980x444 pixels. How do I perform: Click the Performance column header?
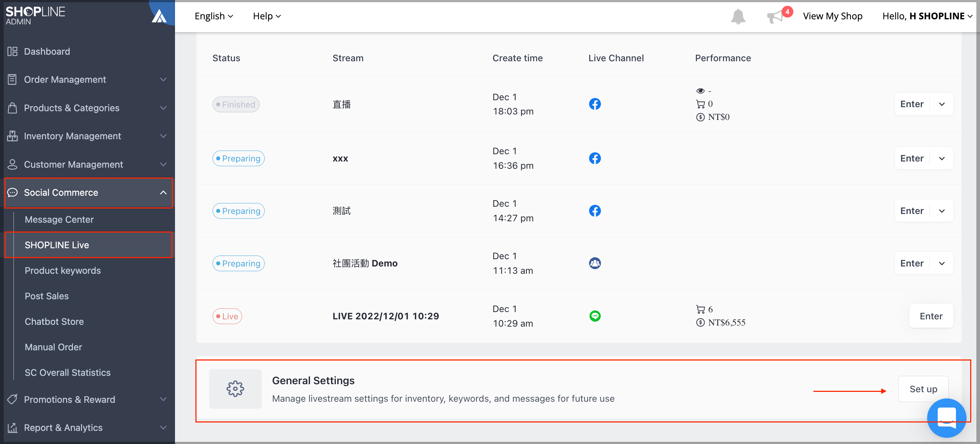(x=723, y=58)
